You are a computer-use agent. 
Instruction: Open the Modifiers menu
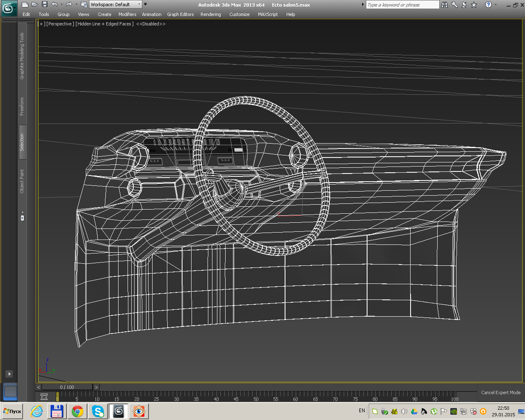point(127,14)
